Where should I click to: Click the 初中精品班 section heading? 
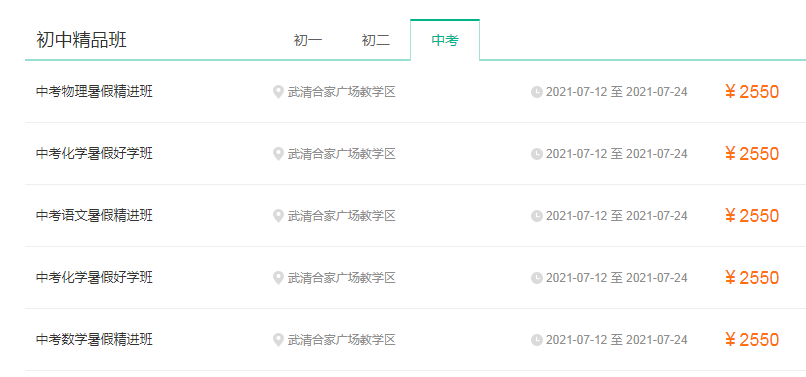coord(81,40)
